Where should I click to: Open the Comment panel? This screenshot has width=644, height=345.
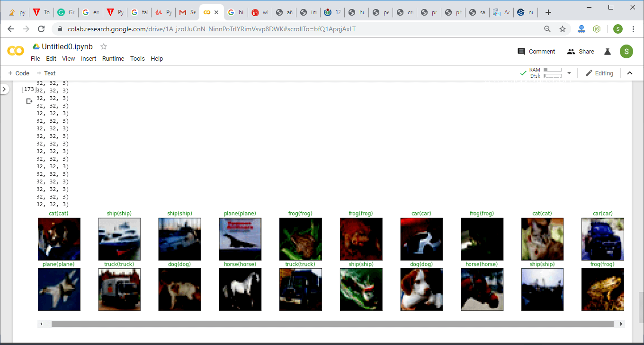pyautogui.click(x=536, y=52)
